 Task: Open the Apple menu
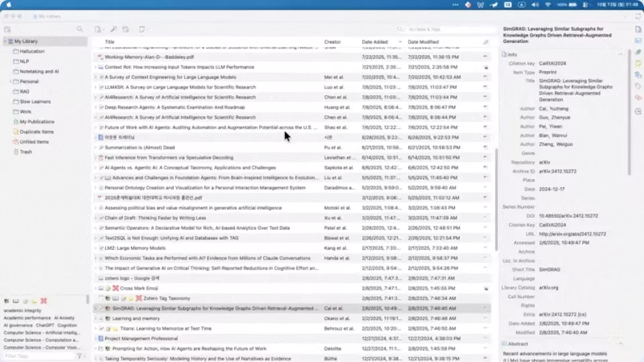tap(9, 5)
